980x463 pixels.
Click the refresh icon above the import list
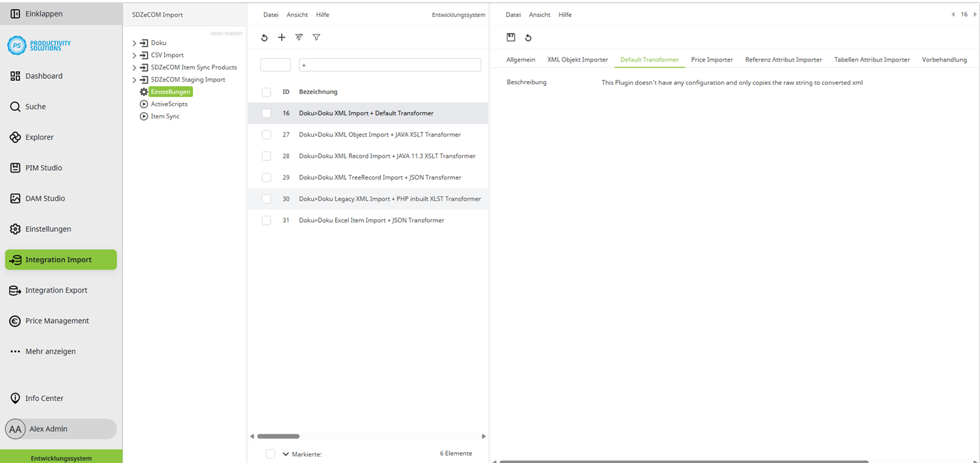[264, 38]
